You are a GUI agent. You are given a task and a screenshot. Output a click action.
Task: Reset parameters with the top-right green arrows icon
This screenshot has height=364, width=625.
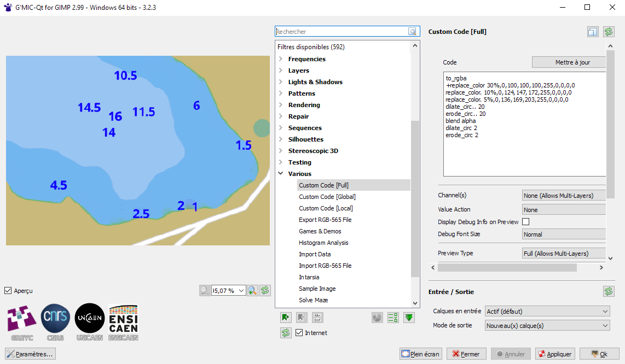tap(609, 32)
